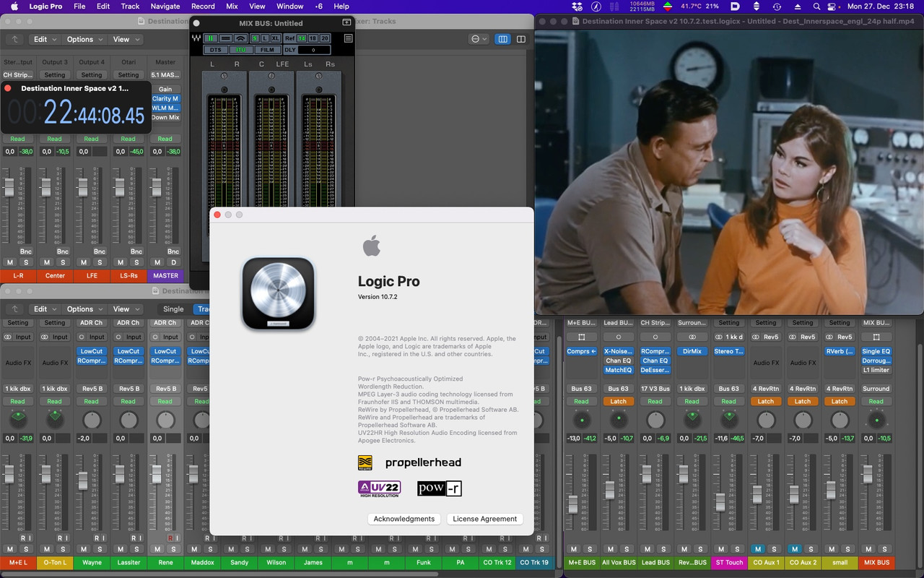Unmute the CO Aux 2 channel strip

[x=794, y=549]
